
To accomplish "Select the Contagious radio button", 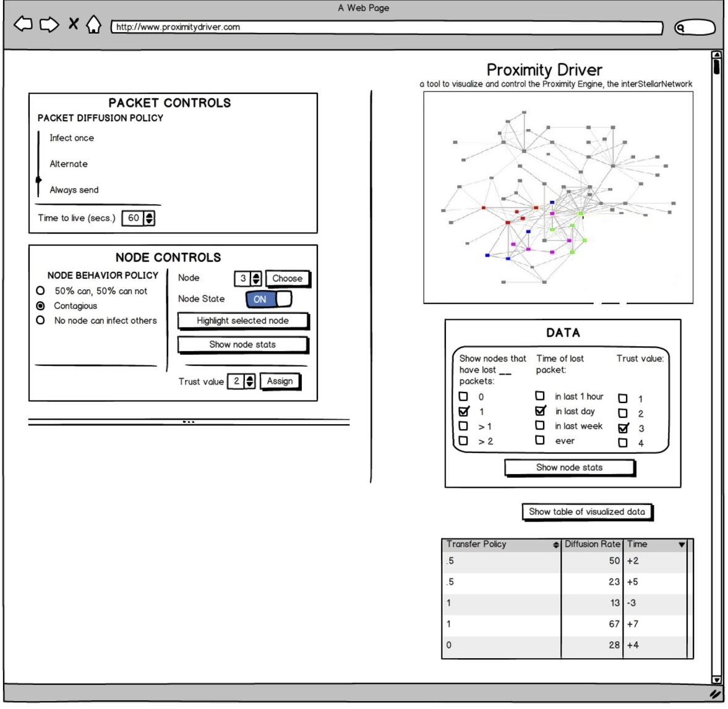I will coord(40,306).
